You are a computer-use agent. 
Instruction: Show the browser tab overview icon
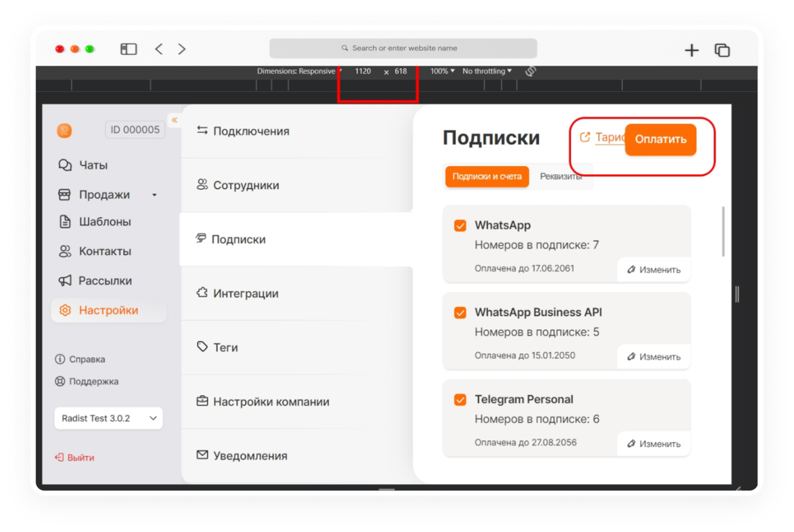pyautogui.click(x=722, y=50)
